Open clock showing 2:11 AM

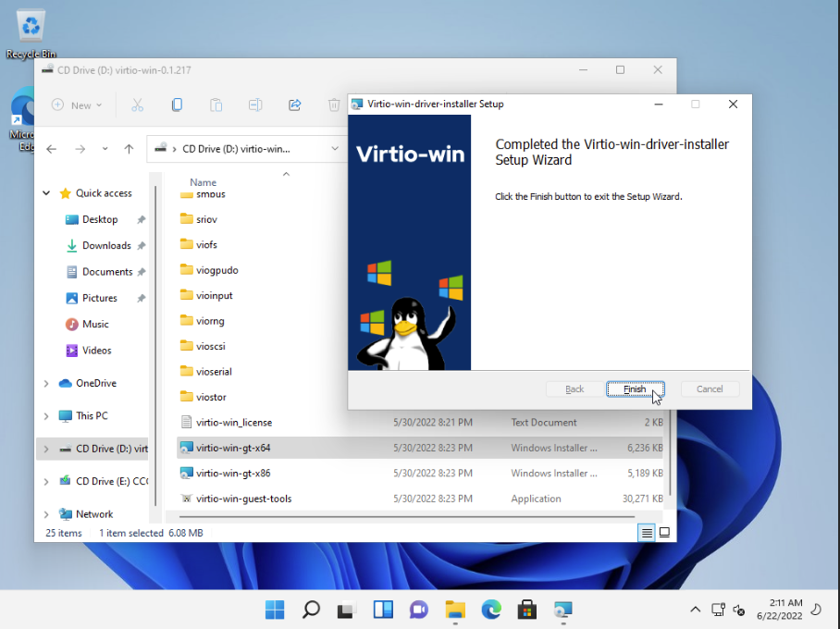pyautogui.click(x=780, y=610)
